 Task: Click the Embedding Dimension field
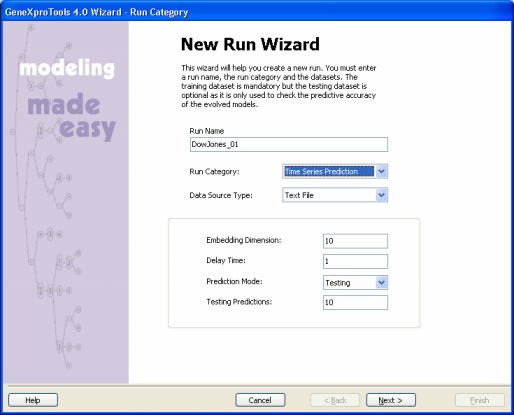(x=355, y=241)
